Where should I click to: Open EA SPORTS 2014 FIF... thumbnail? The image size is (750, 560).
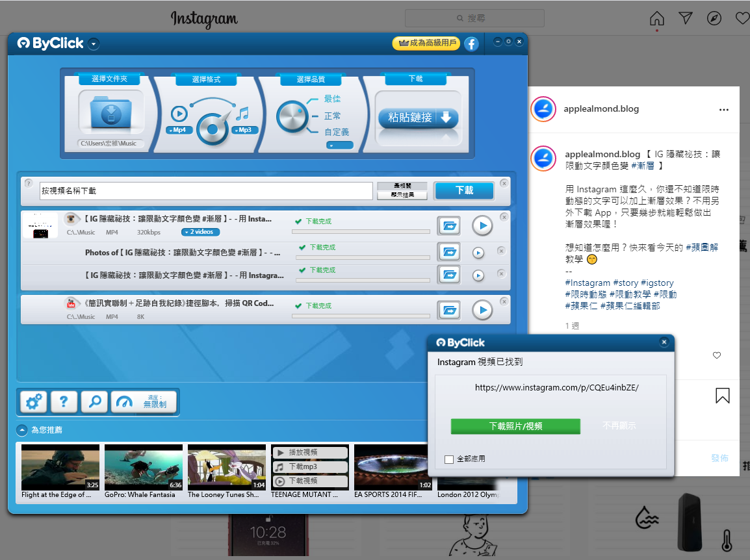pos(391,467)
